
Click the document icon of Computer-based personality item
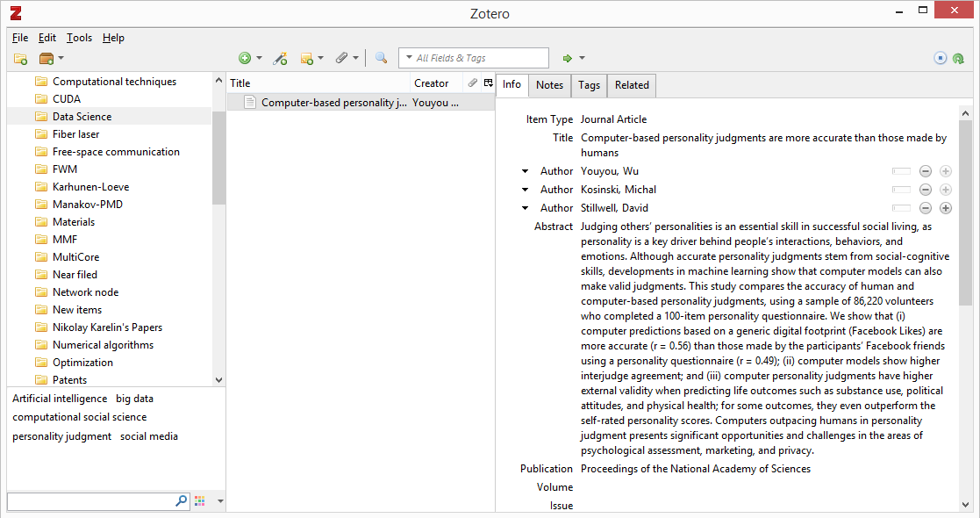point(250,102)
